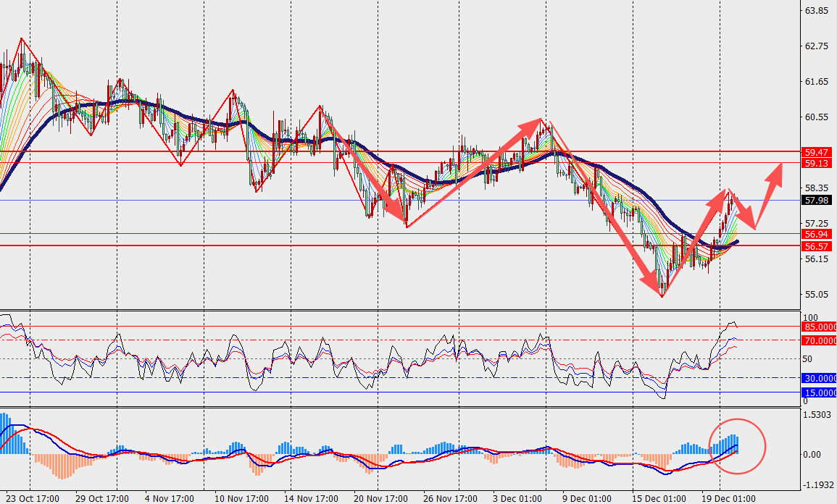Viewport: 837px width, 504px height.
Task: Select the 70.0000 oscillator level label
Action: tap(820, 340)
